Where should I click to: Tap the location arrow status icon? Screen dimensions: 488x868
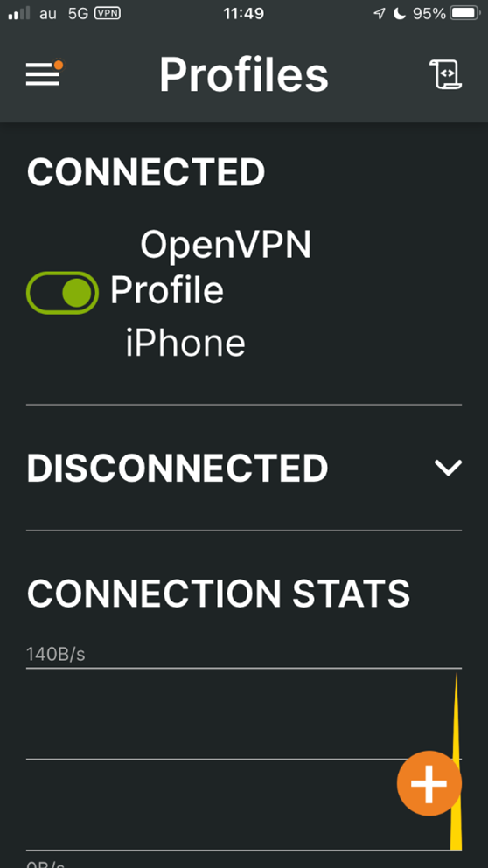point(380,14)
